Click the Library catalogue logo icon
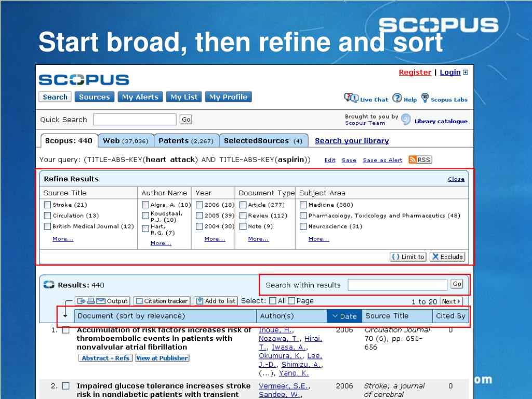 coord(406,119)
